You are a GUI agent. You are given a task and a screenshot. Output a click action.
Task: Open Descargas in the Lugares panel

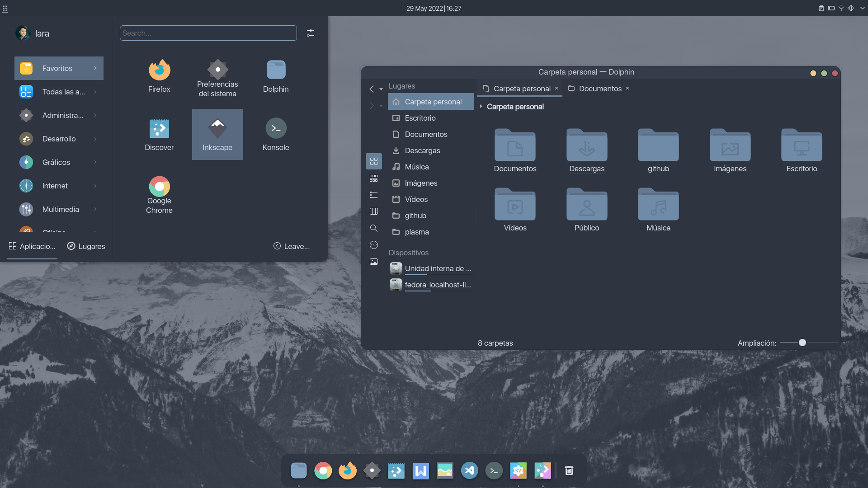(431, 150)
